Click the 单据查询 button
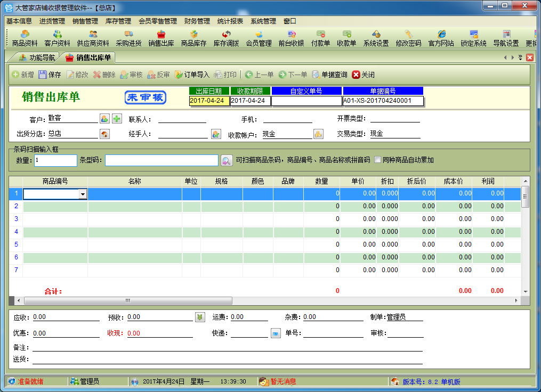 click(x=329, y=75)
